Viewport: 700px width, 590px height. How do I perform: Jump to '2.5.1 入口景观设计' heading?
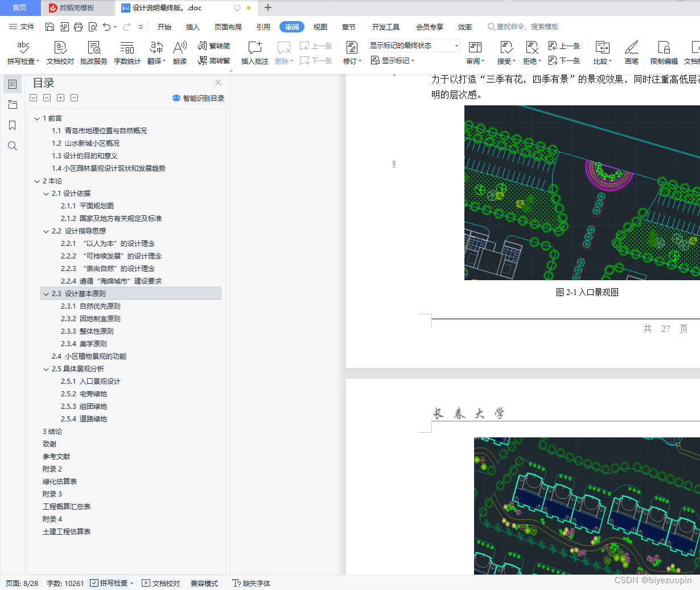pos(91,382)
